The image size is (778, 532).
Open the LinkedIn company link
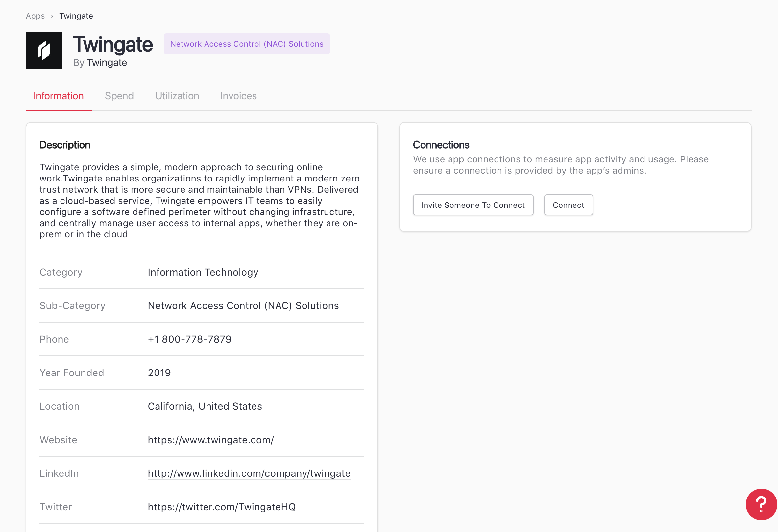pos(249,473)
